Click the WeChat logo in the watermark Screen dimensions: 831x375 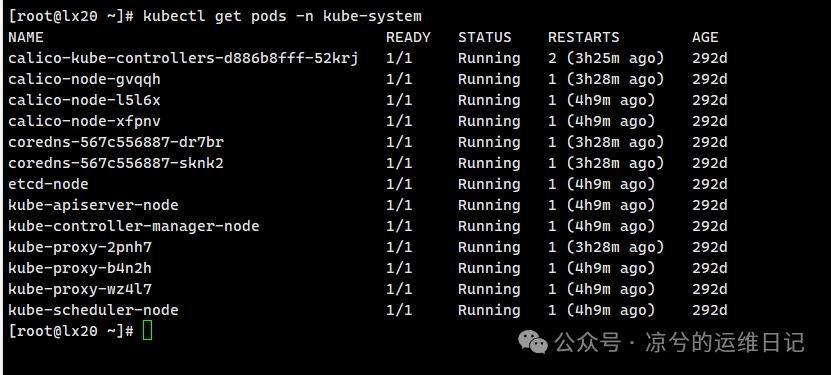tap(533, 342)
